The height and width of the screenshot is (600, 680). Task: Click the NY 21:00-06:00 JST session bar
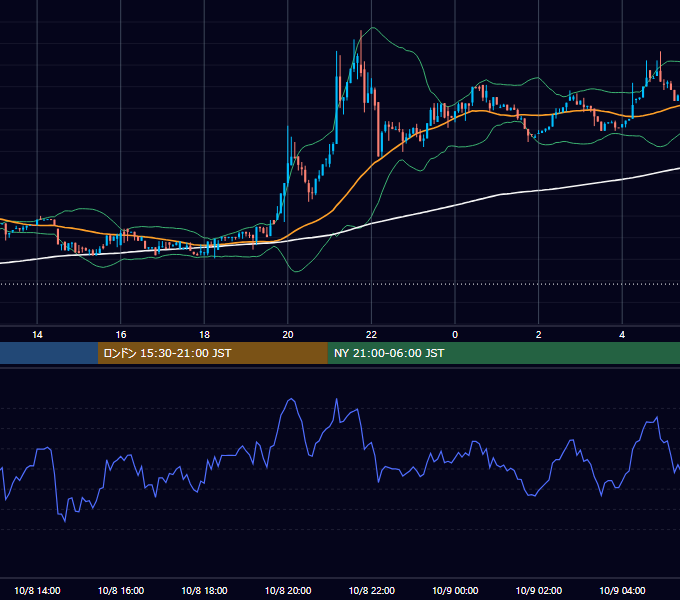tap(503, 353)
